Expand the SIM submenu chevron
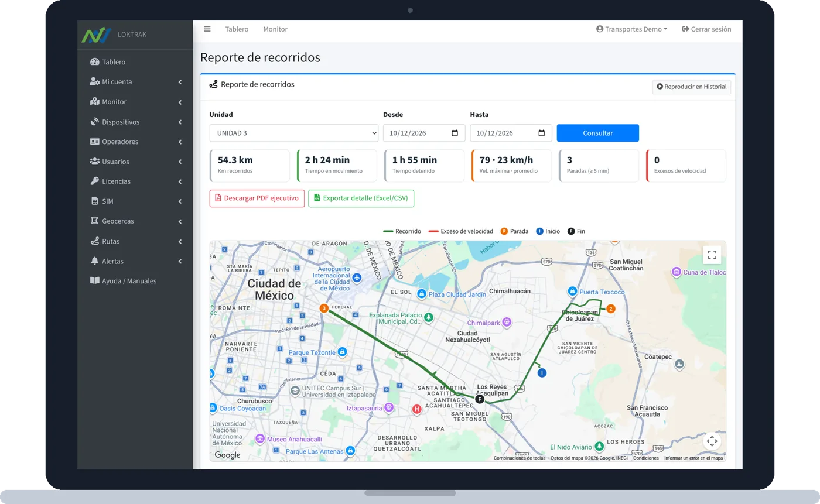Screen dimensions: 820x504 [180, 202]
